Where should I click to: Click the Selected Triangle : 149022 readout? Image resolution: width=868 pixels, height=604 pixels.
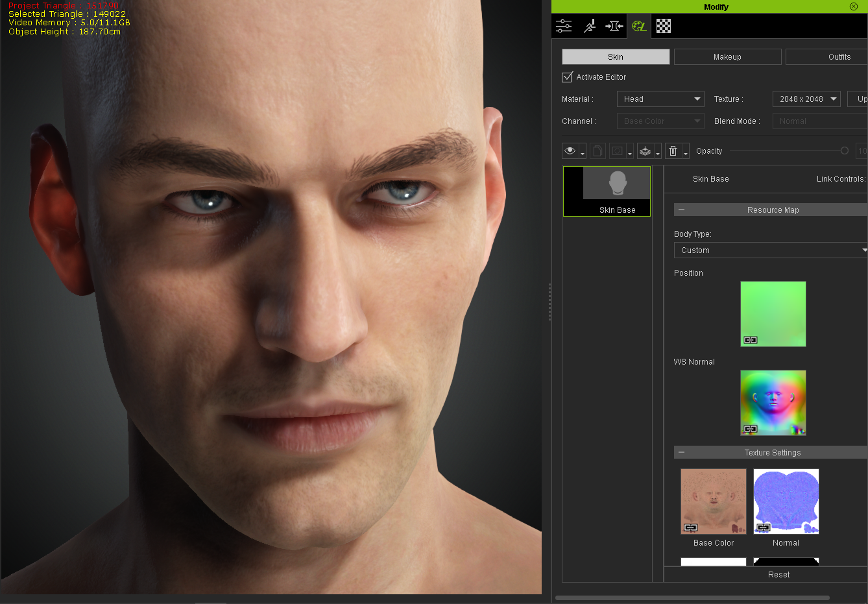tap(67, 14)
